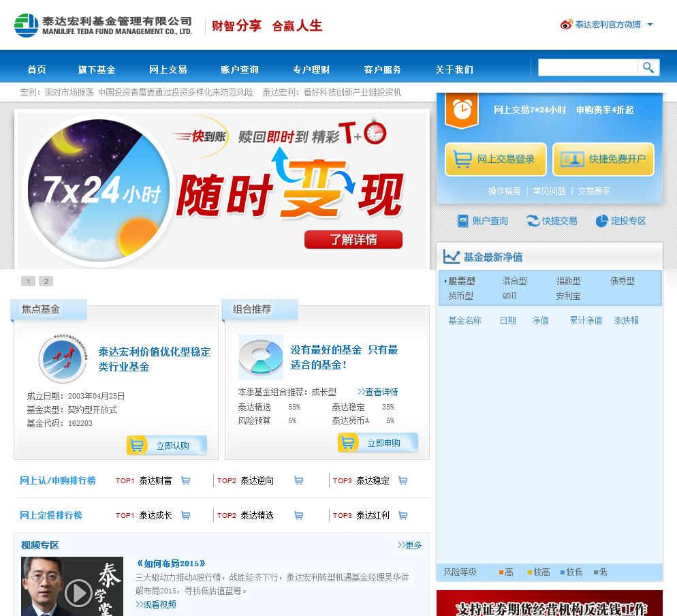
Task: Switch banner to slide 2
Action: pyautogui.click(x=46, y=281)
